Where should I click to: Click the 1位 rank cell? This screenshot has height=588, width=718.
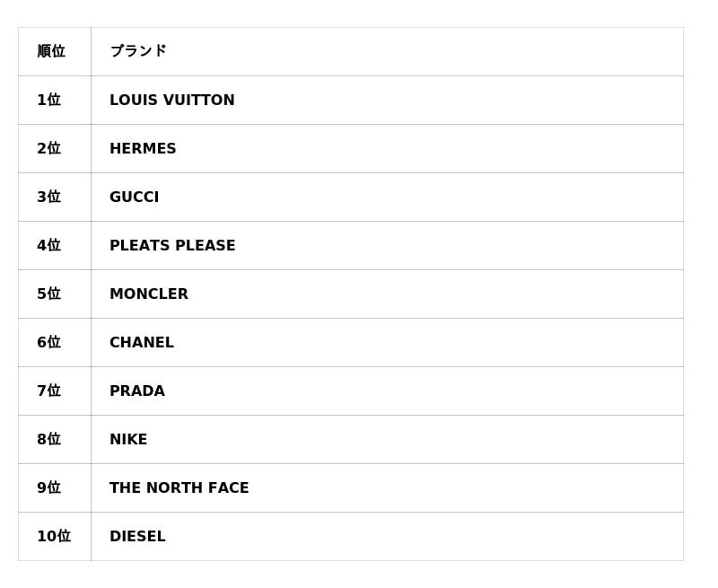click(x=48, y=101)
